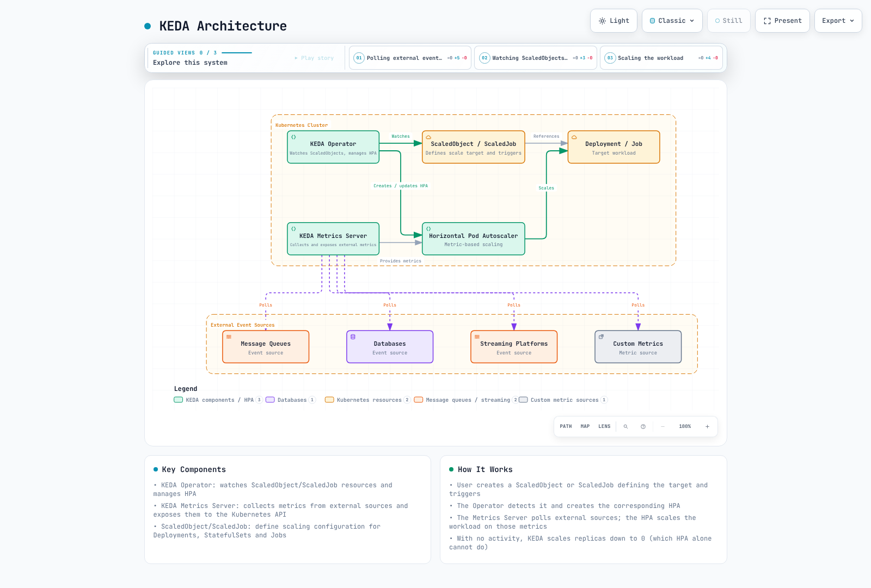Click the 'Watches' edge label
871x588 pixels.
pos(401,137)
